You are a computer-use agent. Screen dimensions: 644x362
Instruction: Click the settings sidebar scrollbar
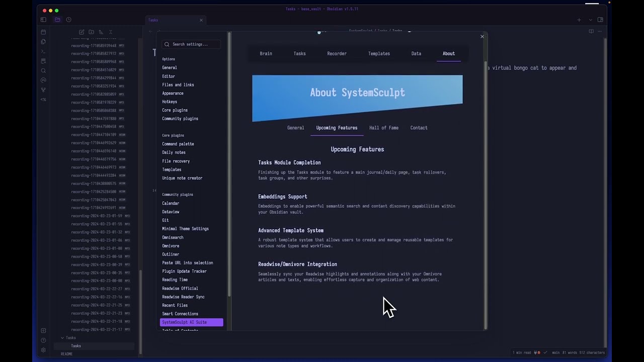[229, 163]
